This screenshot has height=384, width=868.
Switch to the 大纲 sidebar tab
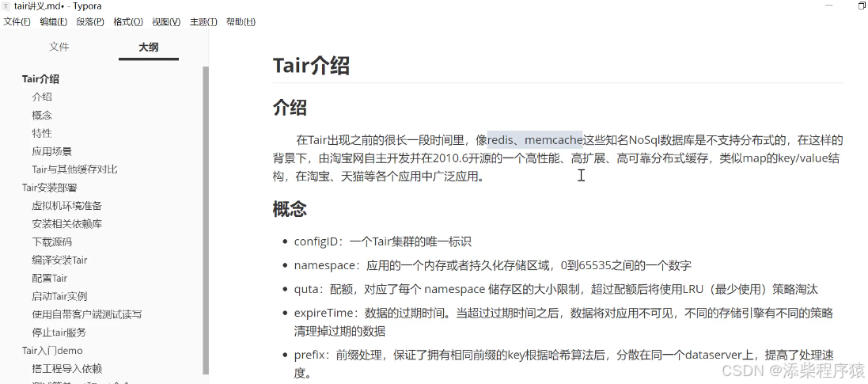(x=148, y=47)
